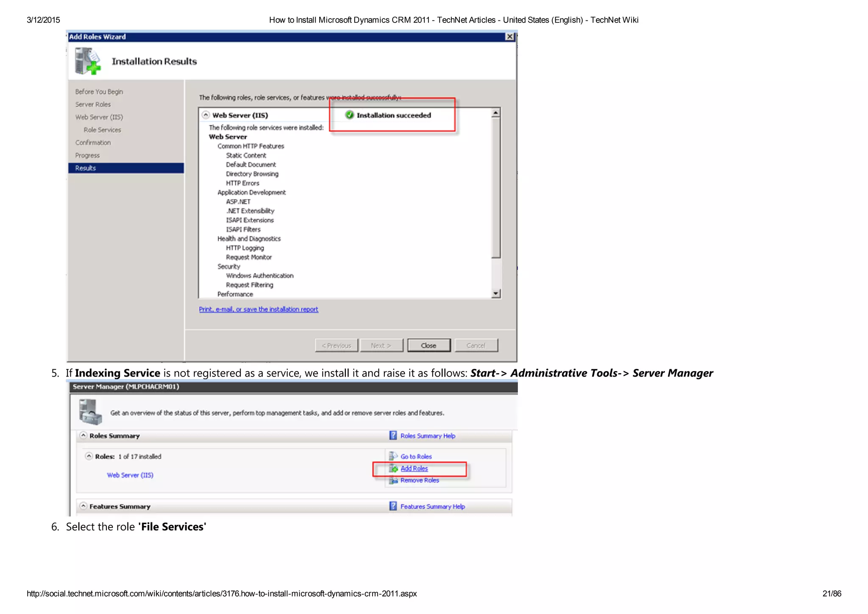The height and width of the screenshot is (614, 868).
Task: Click 'Health and Diagnostics' heading
Action: 249,239
